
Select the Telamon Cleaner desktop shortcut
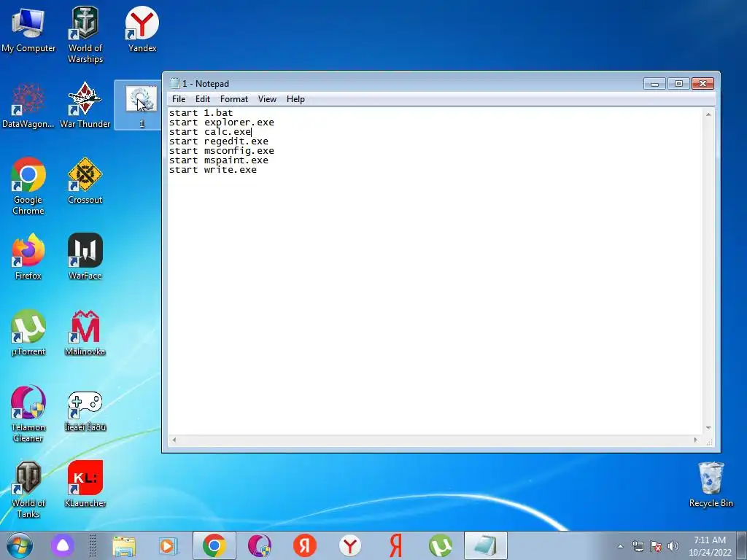[x=28, y=414]
